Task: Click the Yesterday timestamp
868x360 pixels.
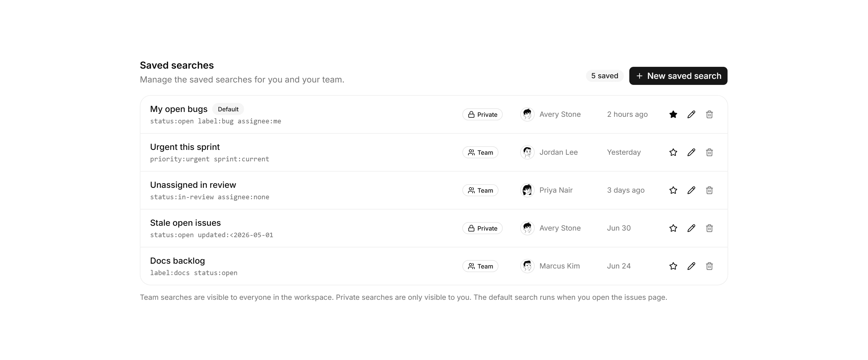Action: point(624,152)
